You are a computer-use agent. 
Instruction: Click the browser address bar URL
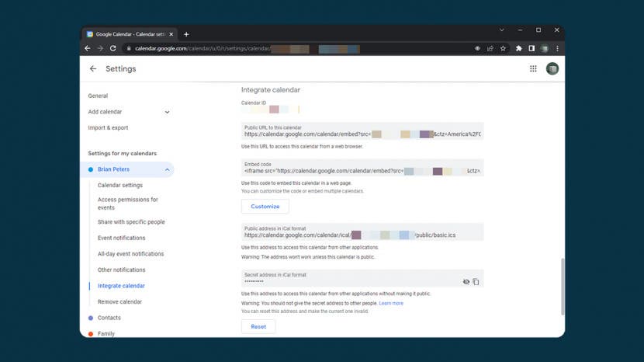point(247,48)
